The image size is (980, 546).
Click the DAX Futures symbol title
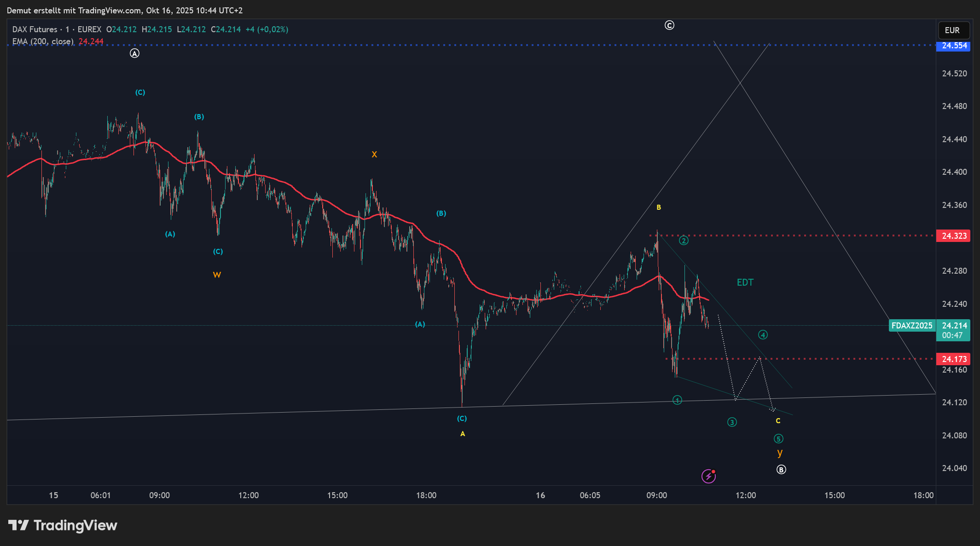click(35, 29)
